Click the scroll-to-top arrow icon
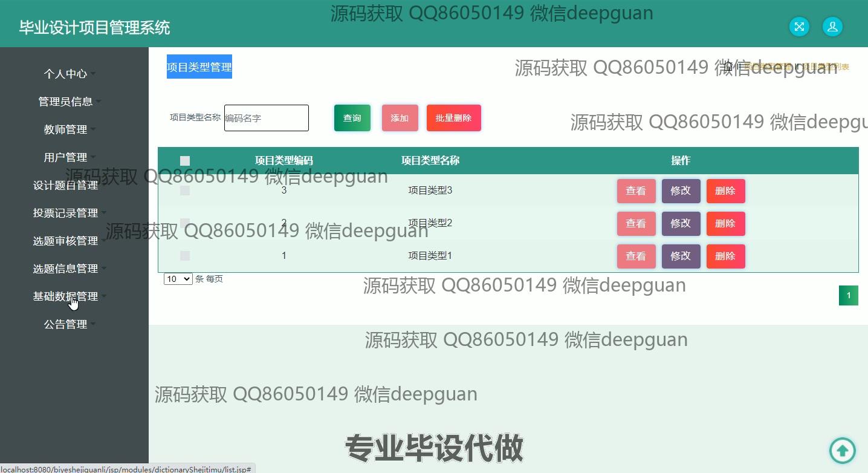Viewport: 868px width, 473px height. [842, 450]
